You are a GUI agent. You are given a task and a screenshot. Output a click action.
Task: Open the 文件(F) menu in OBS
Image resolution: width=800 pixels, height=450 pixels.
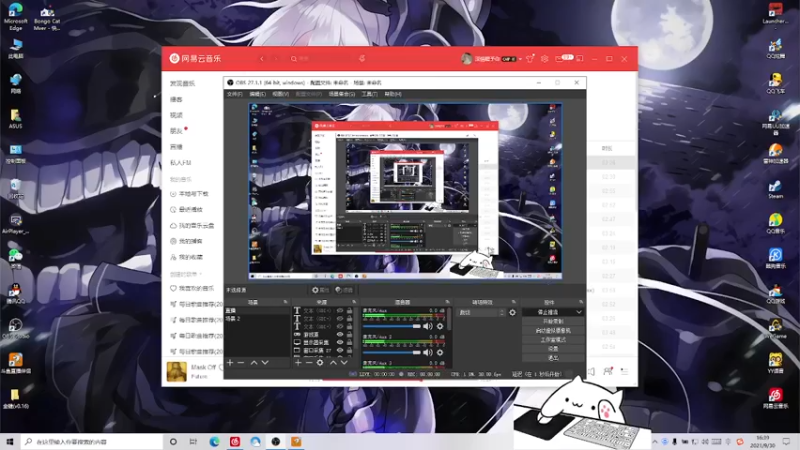[234, 94]
